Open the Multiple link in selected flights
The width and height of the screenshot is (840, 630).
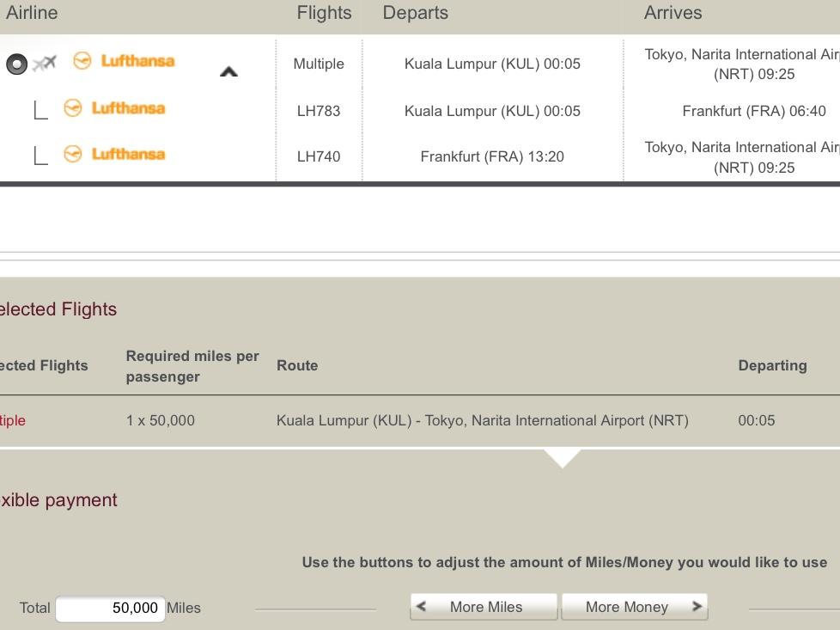pyautogui.click(x=12, y=420)
